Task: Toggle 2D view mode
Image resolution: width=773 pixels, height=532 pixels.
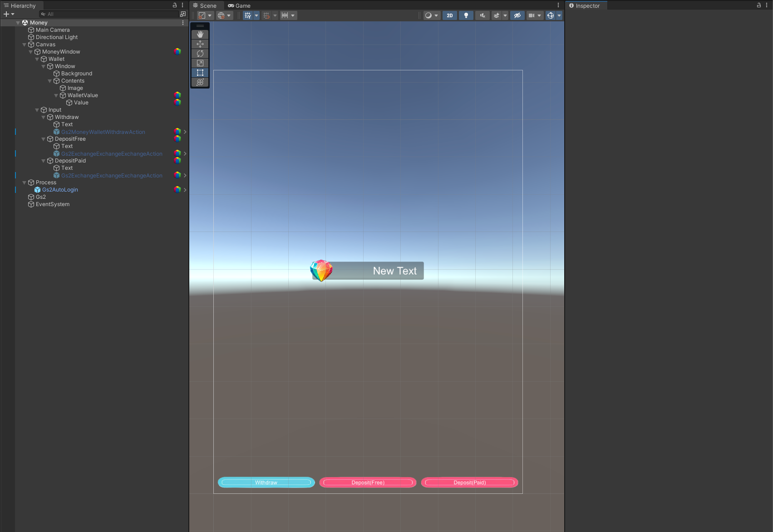Action: click(x=450, y=15)
